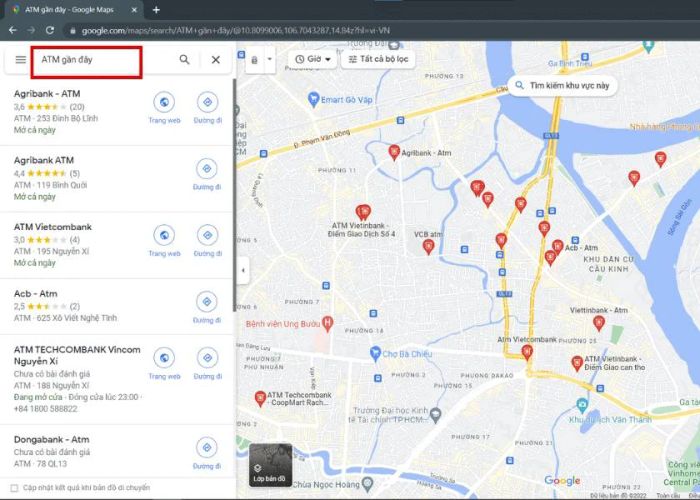This screenshot has width=700, height=500.
Task: Open the 'Lớp bản đồ' layers thumbnail
Action: [x=270, y=465]
